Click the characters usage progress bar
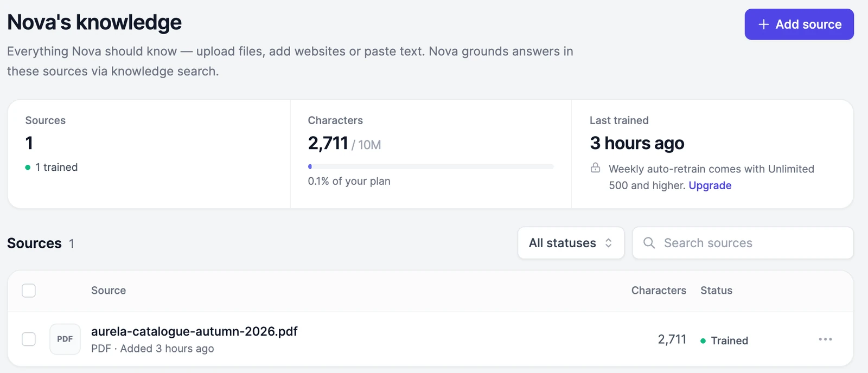The width and height of the screenshot is (868, 373). (431, 166)
